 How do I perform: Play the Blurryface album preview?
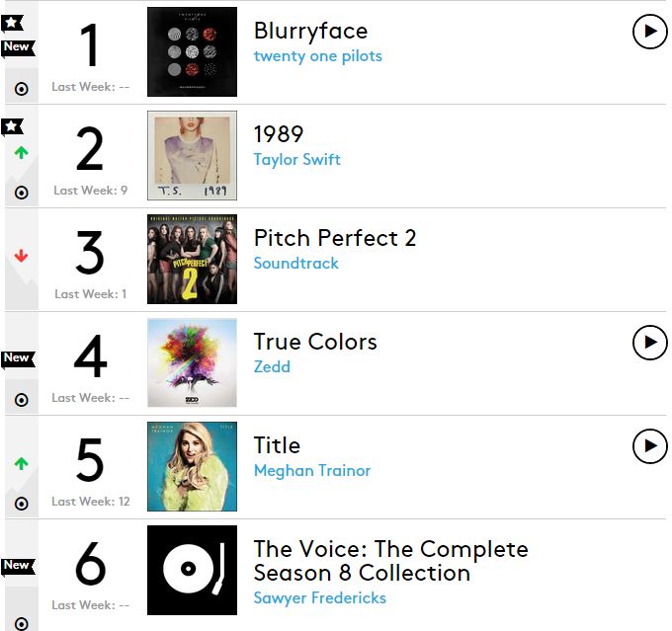pyautogui.click(x=649, y=32)
